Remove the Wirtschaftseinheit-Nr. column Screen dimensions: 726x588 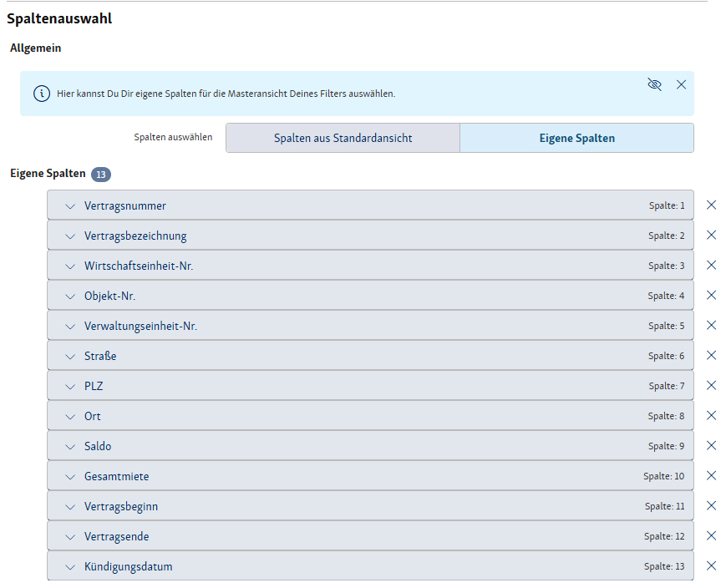(711, 266)
